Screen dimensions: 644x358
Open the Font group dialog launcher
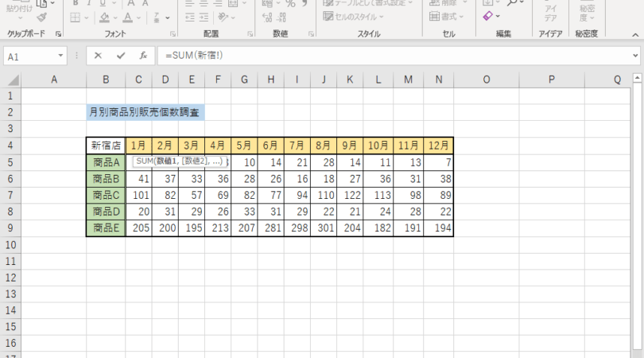[x=173, y=34]
